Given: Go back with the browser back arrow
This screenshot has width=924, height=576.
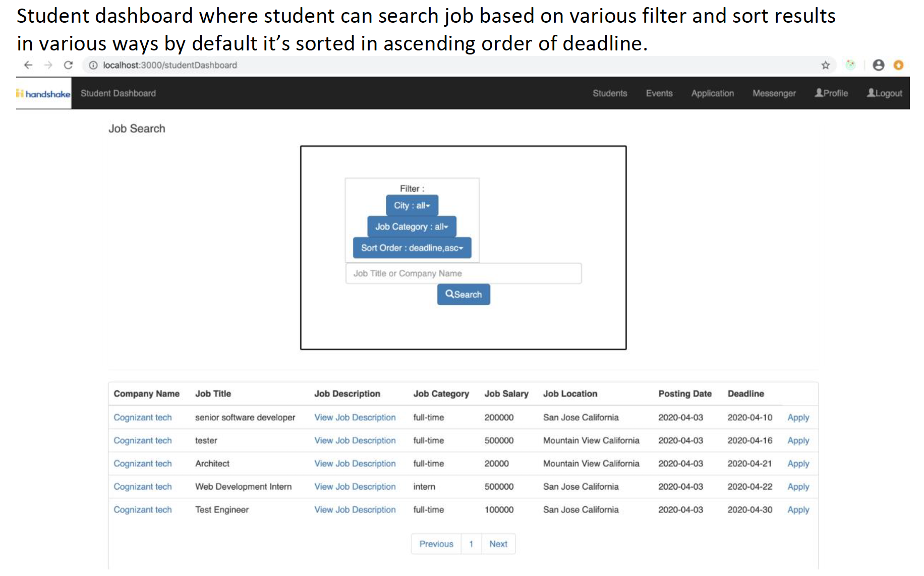Looking at the screenshot, I should 28,65.
